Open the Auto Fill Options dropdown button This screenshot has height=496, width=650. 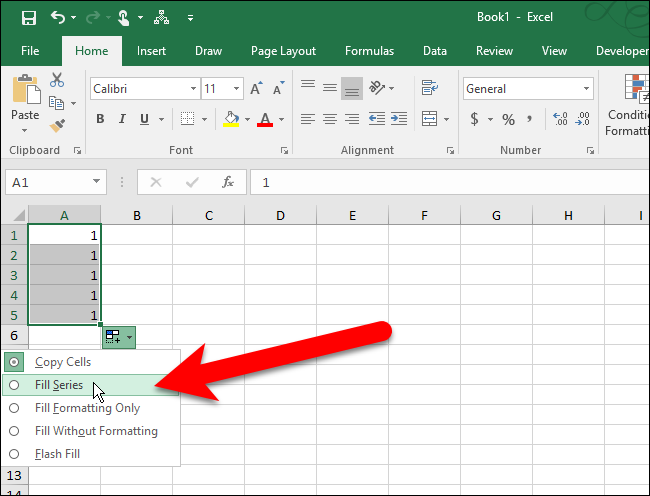click(x=118, y=338)
